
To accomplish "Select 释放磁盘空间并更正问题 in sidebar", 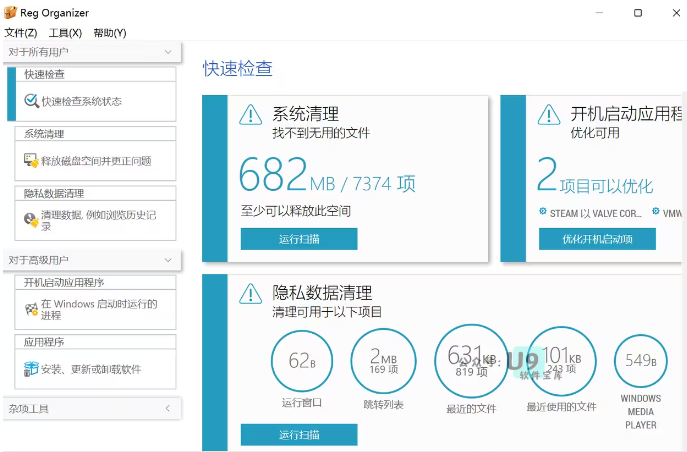I will point(96,161).
